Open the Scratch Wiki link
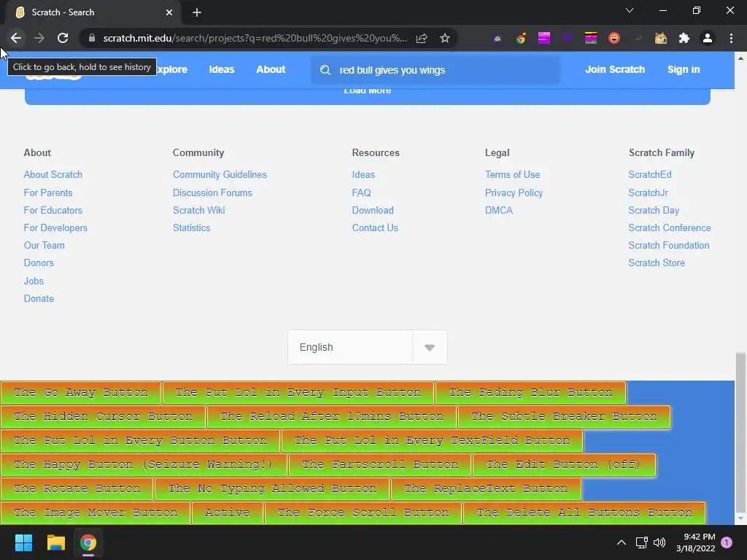This screenshot has height=560, width=747. [198, 211]
